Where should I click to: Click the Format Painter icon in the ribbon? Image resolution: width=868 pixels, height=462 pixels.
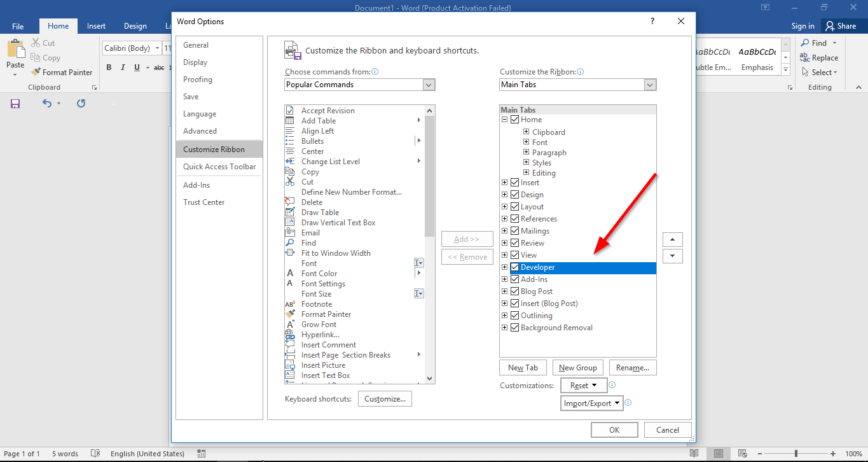[36, 72]
